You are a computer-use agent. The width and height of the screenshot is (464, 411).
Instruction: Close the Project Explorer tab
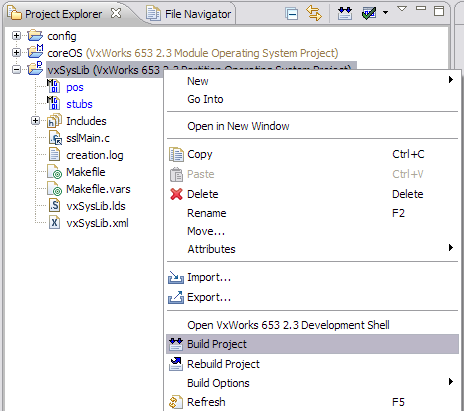(116, 13)
